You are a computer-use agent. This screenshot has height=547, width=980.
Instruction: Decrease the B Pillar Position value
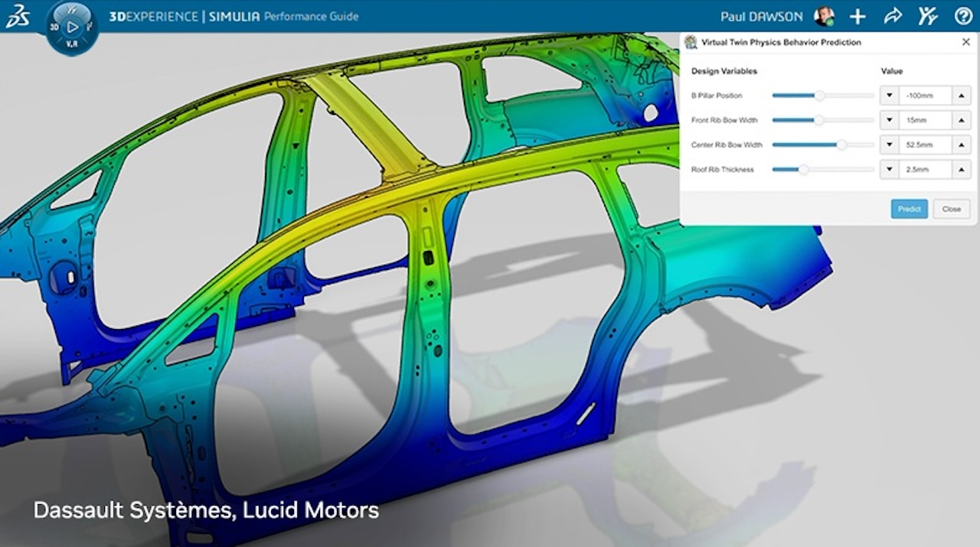click(x=889, y=96)
